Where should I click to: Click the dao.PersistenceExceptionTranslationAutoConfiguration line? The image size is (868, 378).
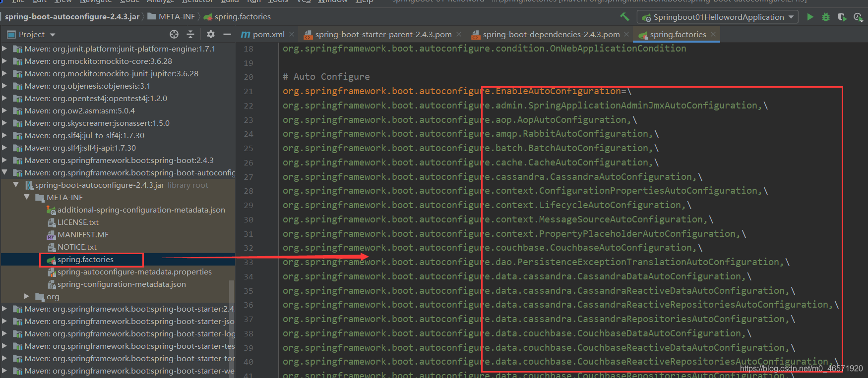point(536,262)
